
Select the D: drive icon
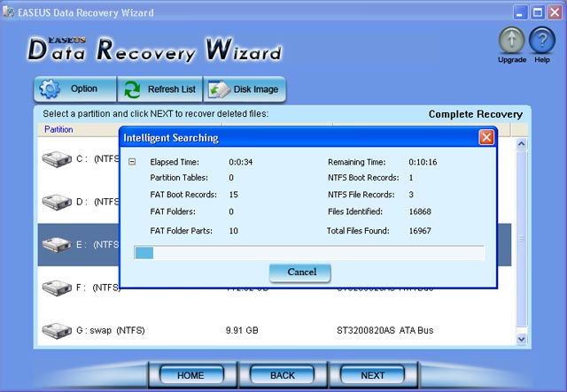57,202
